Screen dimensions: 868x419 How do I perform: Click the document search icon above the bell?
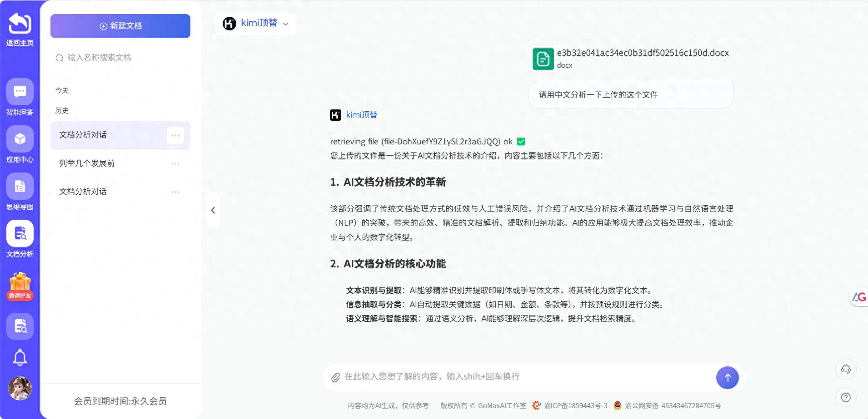[x=20, y=326]
